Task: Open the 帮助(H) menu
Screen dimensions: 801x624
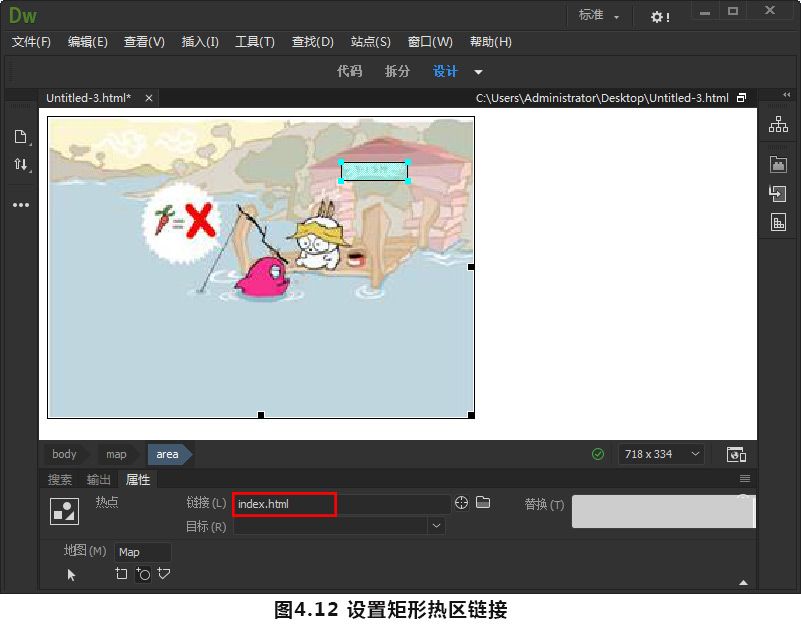Action: click(490, 41)
